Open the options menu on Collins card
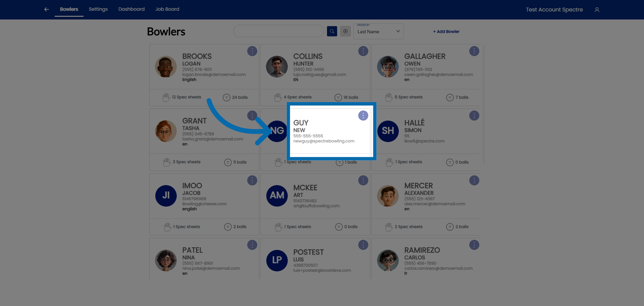The width and height of the screenshot is (644, 306). pyautogui.click(x=363, y=51)
